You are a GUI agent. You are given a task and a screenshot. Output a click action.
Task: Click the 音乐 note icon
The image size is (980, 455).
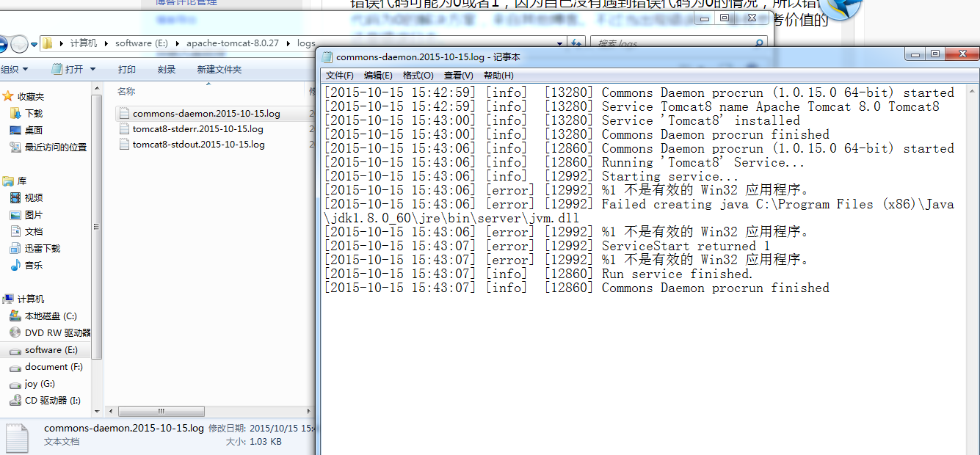pos(15,265)
